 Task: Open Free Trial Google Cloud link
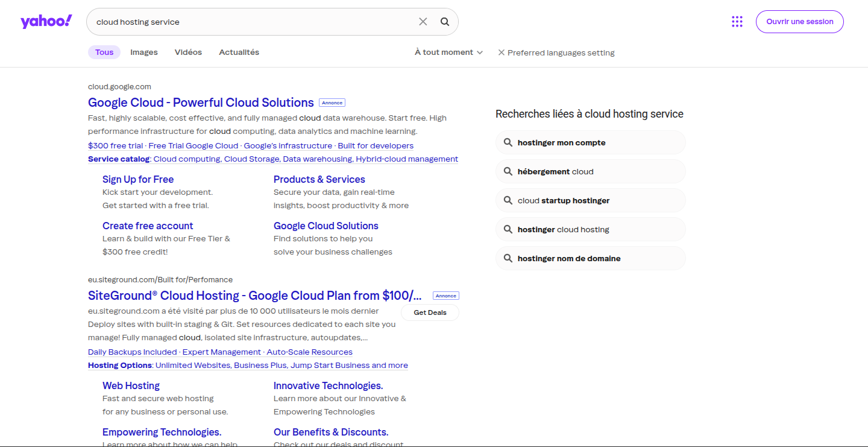coord(193,146)
